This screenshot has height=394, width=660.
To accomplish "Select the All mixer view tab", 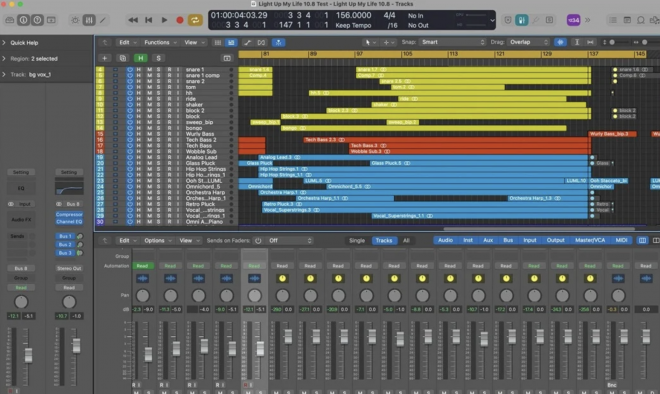I will pyautogui.click(x=406, y=240).
